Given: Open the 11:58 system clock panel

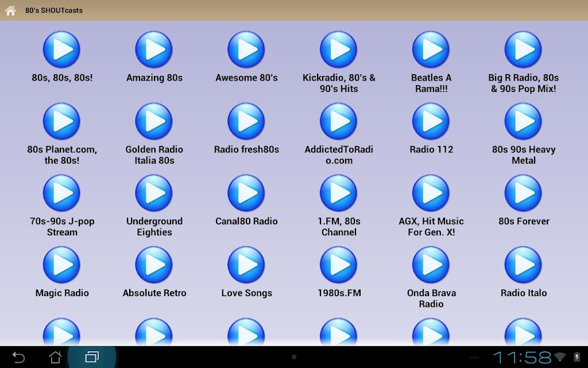Looking at the screenshot, I should [523, 357].
